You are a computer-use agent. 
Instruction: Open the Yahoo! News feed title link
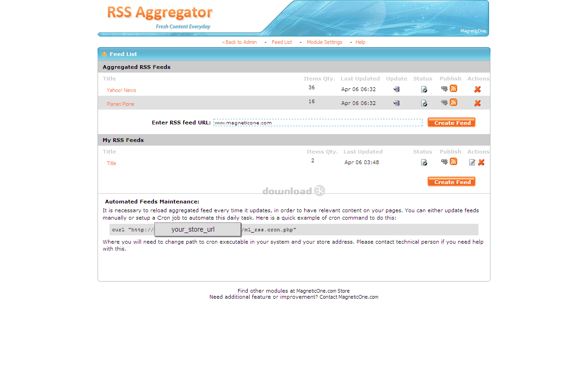[122, 90]
